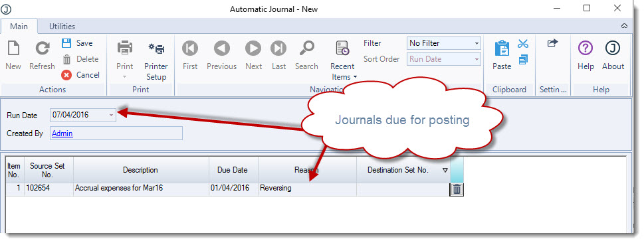
Task: Click the Refresh icon
Action: 42,48
